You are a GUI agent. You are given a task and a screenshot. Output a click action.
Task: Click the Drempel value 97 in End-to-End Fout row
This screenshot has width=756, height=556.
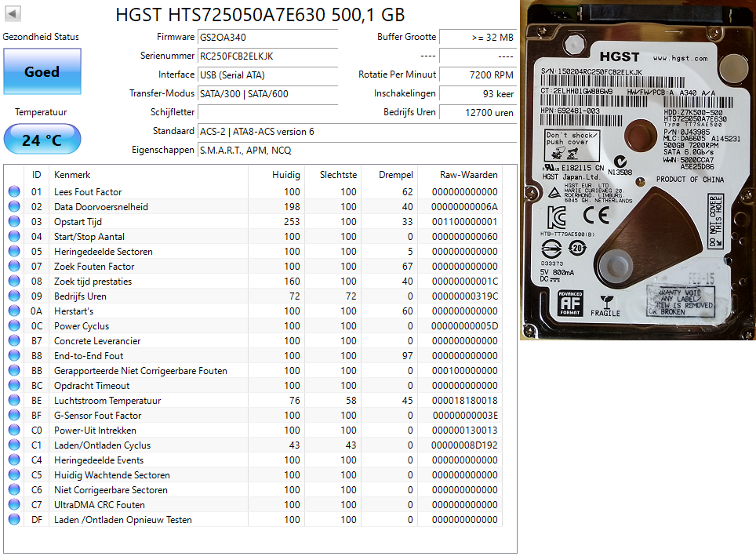[x=408, y=355]
